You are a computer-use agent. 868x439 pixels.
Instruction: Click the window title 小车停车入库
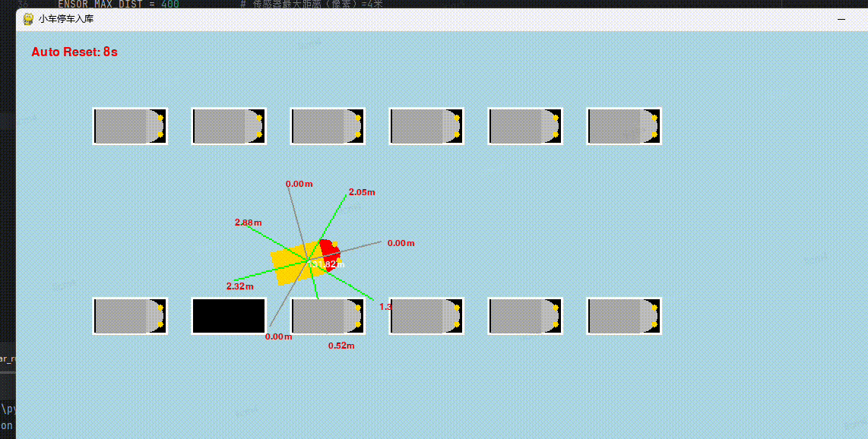point(66,19)
